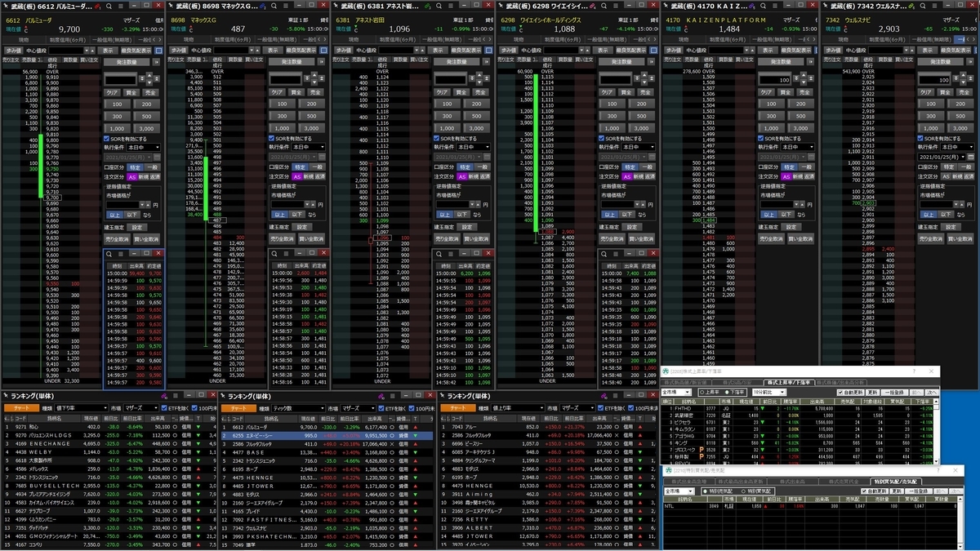Click 歩み値 button in 6612 バルミューダ board
This screenshot has width=980, height=551.
click(x=13, y=51)
